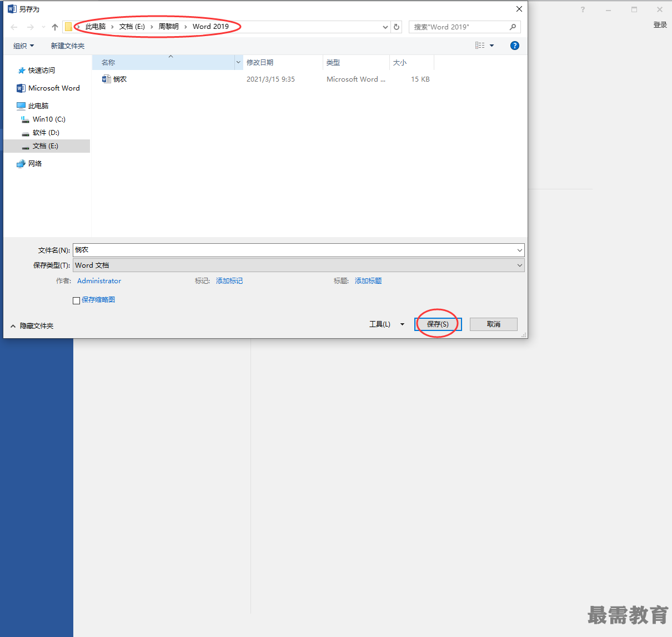The height and width of the screenshot is (637, 672).
Task: Open the 保存类型 Word 文档 combo box
Action: 299,265
